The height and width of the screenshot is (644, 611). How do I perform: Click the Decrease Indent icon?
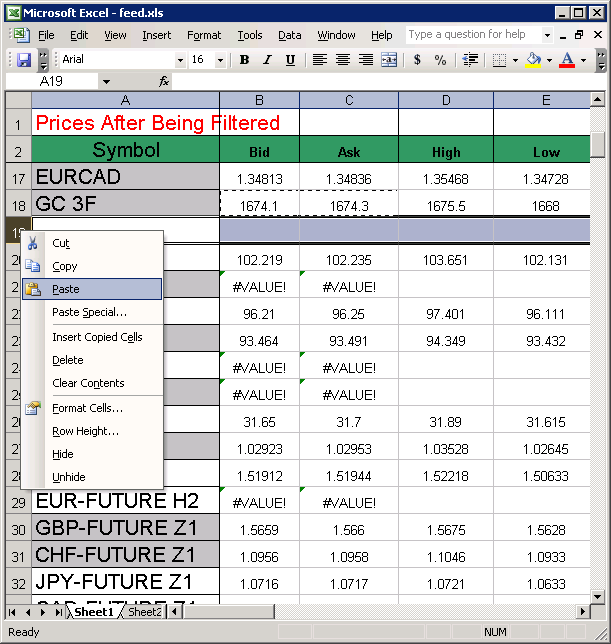click(470, 60)
